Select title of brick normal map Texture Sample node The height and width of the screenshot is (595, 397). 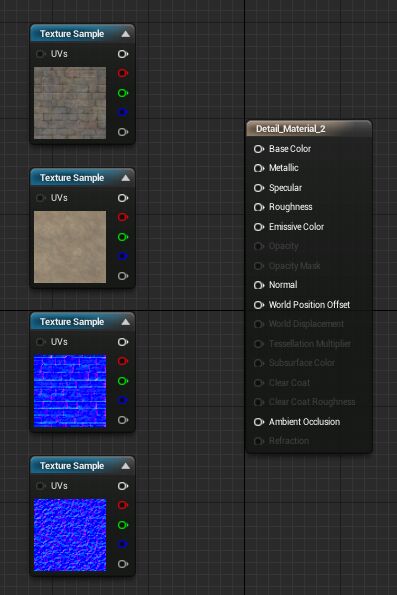tap(72, 322)
